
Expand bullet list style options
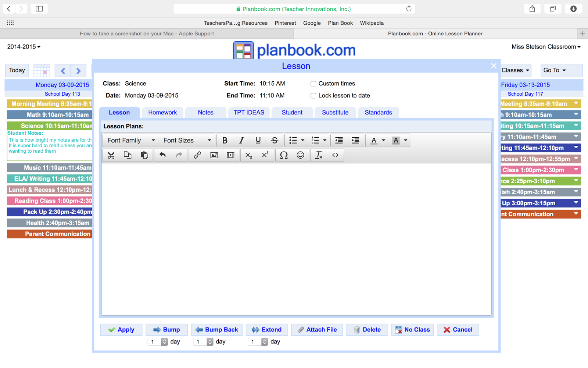tap(303, 140)
